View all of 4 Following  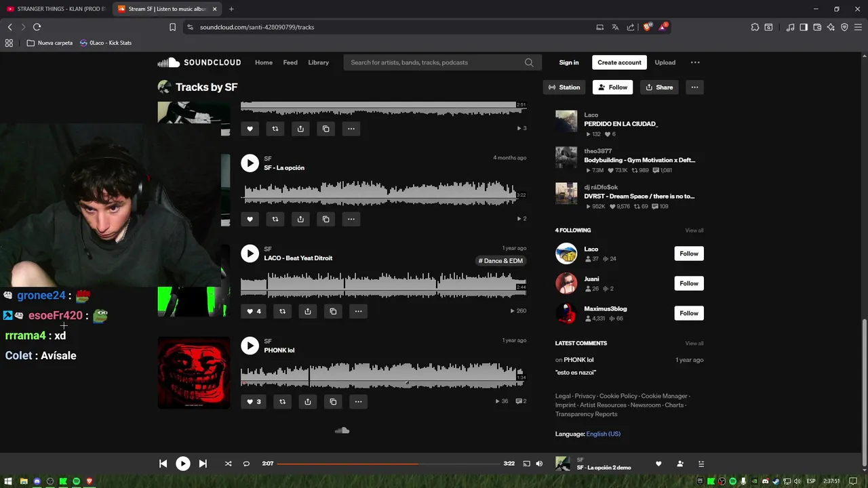pos(694,230)
